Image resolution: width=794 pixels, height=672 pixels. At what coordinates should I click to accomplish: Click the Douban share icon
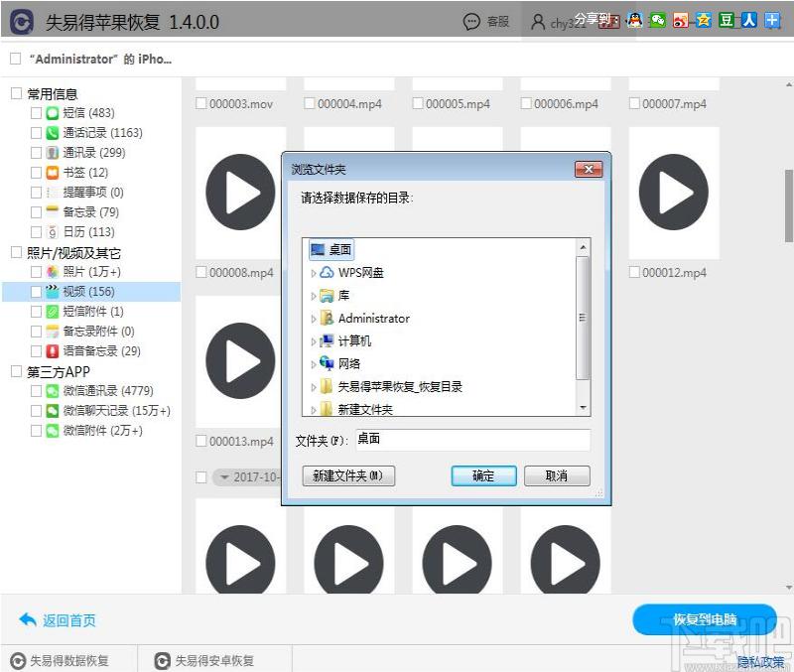[727, 20]
